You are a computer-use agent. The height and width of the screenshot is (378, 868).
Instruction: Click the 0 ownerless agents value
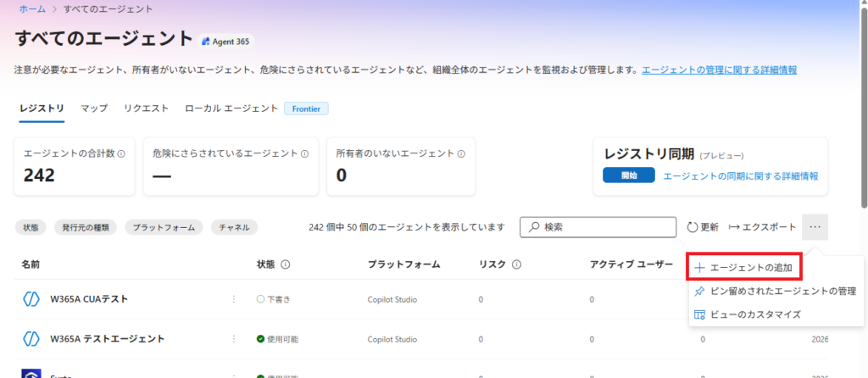click(342, 175)
